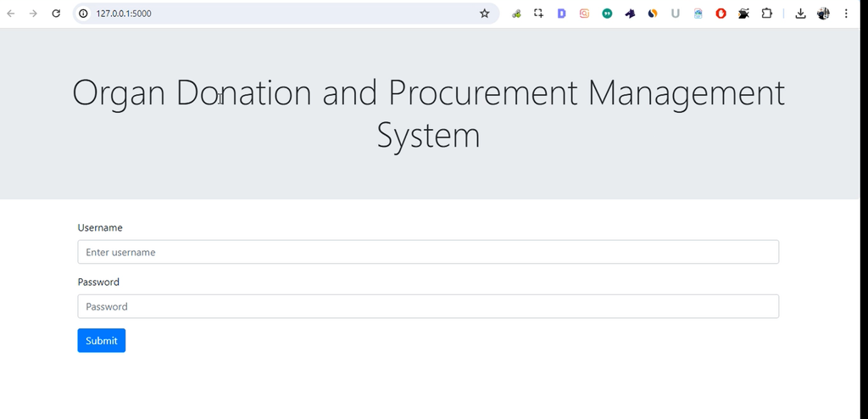Open the orange image search extension
Screen dimensions: 868x419
pyautogui.click(x=584, y=14)
